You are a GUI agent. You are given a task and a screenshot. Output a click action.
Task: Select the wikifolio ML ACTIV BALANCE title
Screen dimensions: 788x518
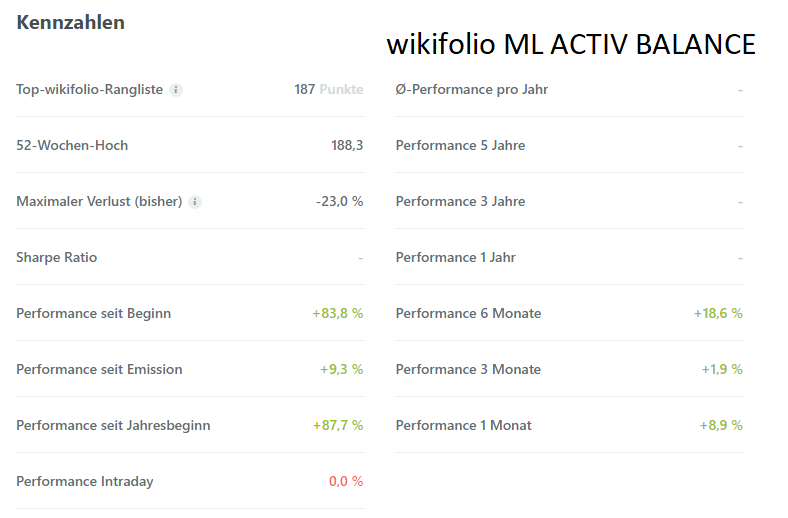570,45
